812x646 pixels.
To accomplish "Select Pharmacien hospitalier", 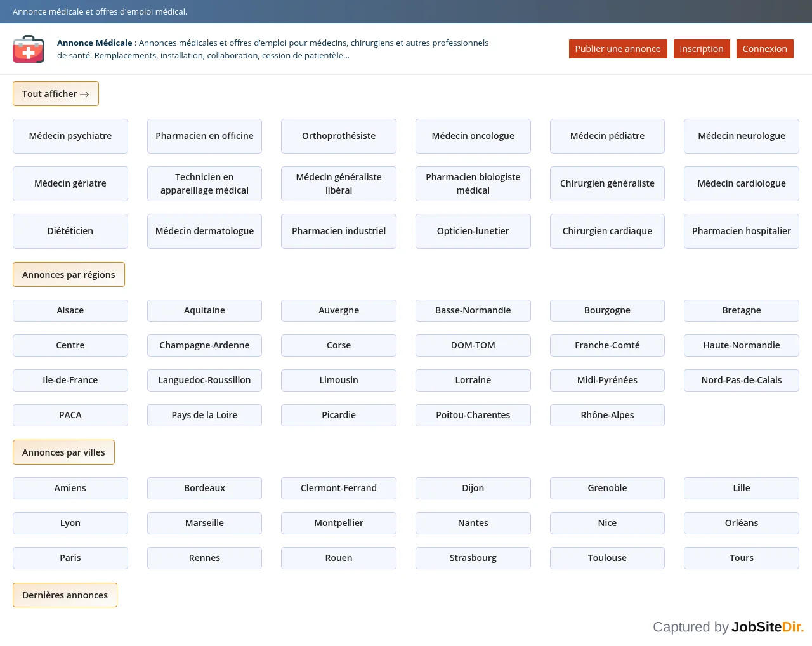I will [742, 231].
